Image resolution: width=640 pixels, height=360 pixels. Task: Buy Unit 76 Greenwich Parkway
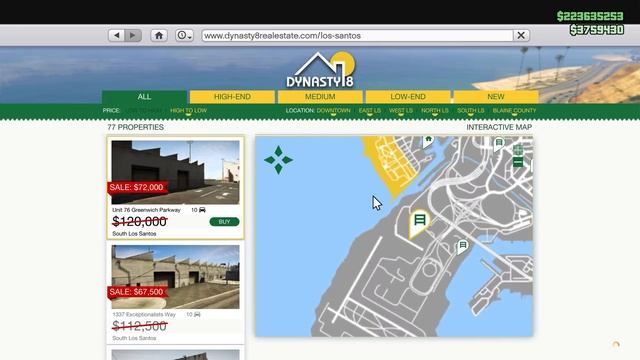point(224,222)
